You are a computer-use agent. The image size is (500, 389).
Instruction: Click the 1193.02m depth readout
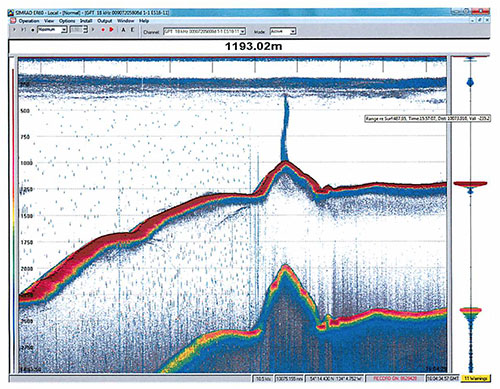coord(254,46)
